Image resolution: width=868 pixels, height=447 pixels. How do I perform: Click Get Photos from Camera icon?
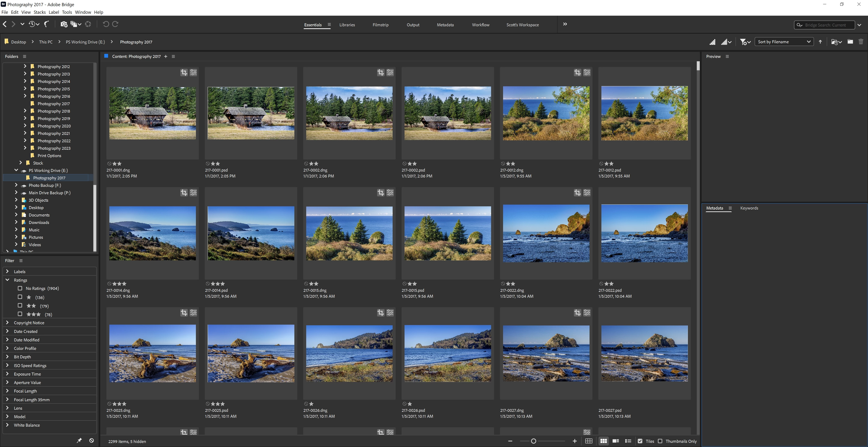[x=64, y=24]
